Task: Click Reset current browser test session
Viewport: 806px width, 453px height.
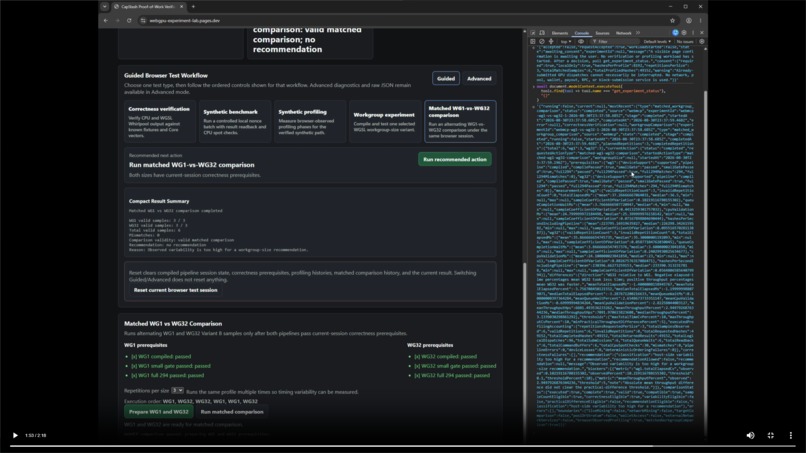Action: (x=175, y=290)
